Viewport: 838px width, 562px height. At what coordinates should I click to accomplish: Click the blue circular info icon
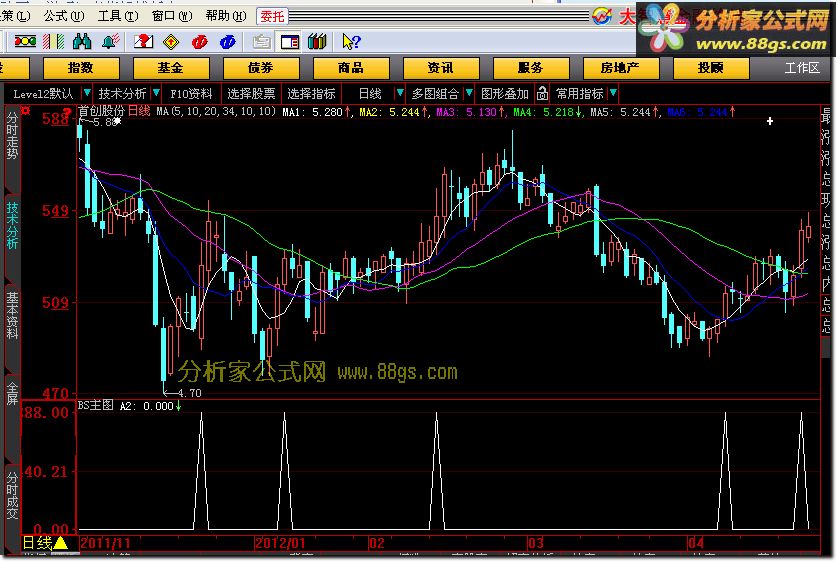[228, 41]
